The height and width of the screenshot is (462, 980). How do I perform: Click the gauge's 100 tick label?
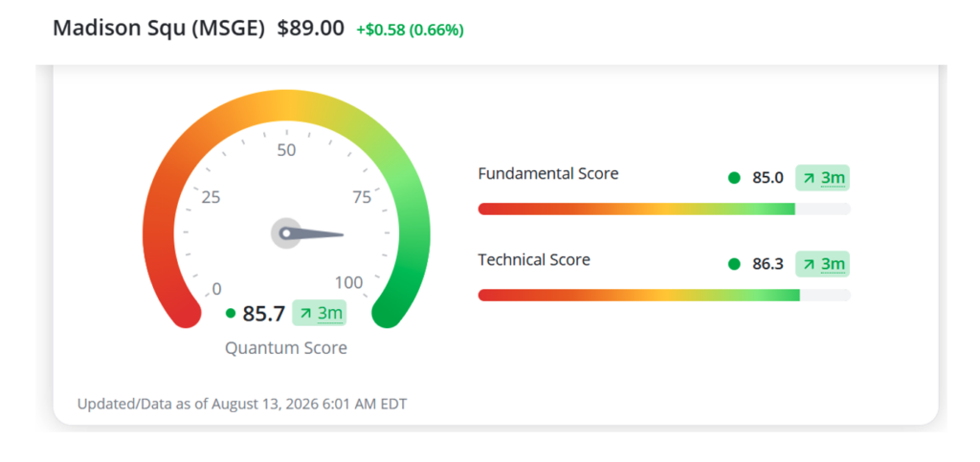[348, 283]
